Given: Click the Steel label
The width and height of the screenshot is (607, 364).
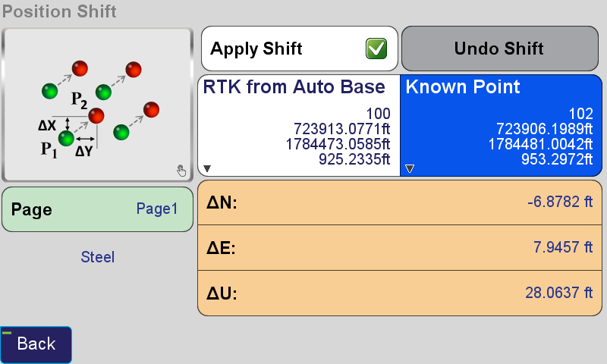Looking at the screenshot, I should pyautogui.click(x=98, y=257).
